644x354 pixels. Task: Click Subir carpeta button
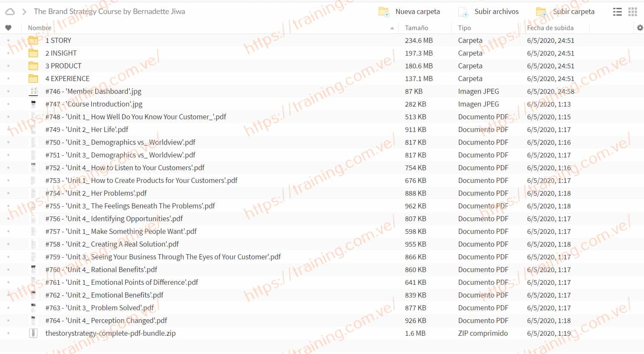point(565,11)
